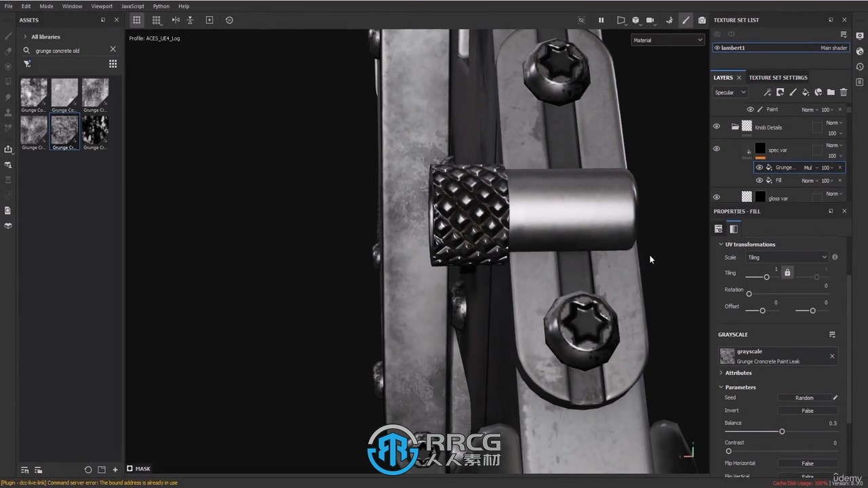Viewport: 868px width, 488px height.
Task: Add a fill layer with bucket icon
Action: (x=806, y=92)
